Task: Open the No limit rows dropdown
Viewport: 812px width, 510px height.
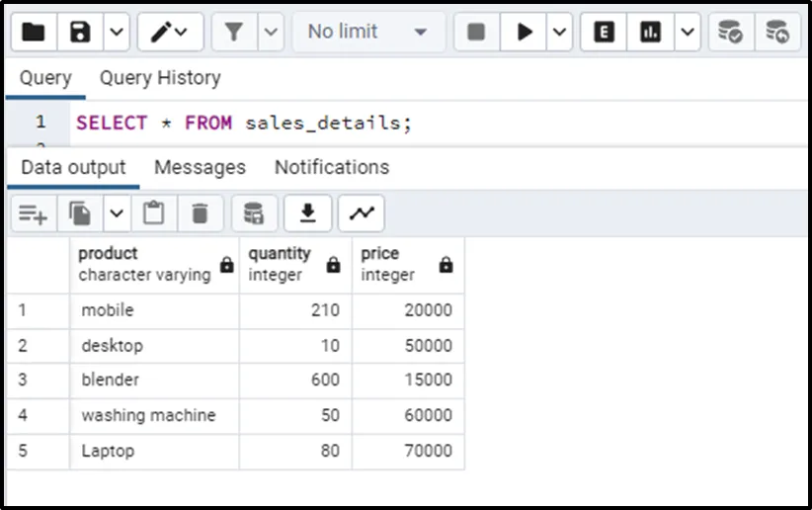Action: 367,33
